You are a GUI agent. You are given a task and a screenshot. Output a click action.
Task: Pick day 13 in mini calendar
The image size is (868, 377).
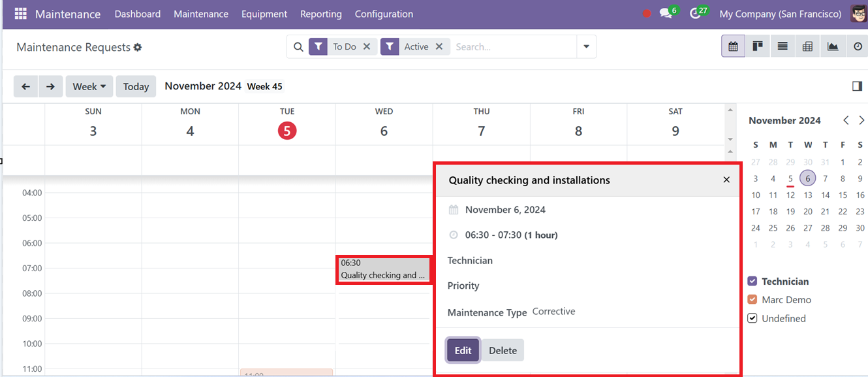click(808, 195)
